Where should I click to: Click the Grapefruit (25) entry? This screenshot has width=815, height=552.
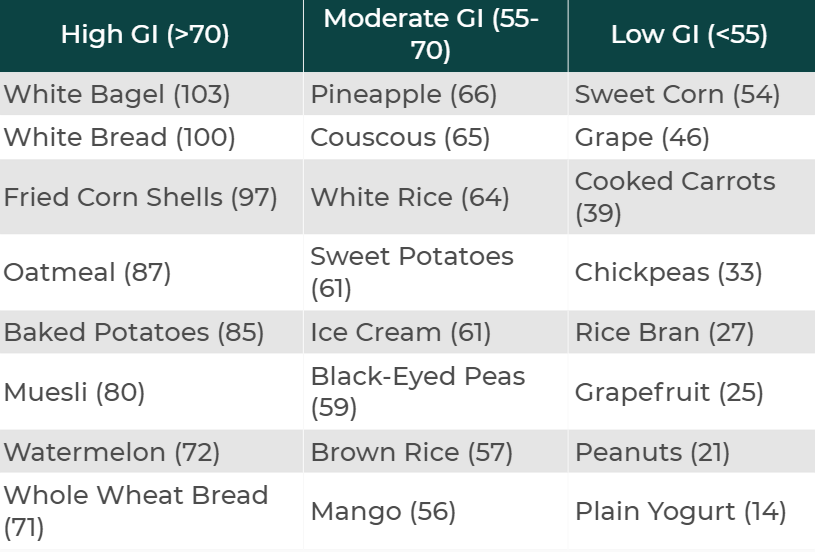(x=669, y=392)
